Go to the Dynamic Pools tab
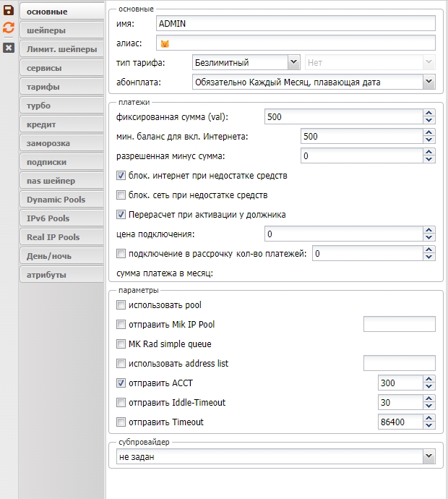 pos(61,200)
